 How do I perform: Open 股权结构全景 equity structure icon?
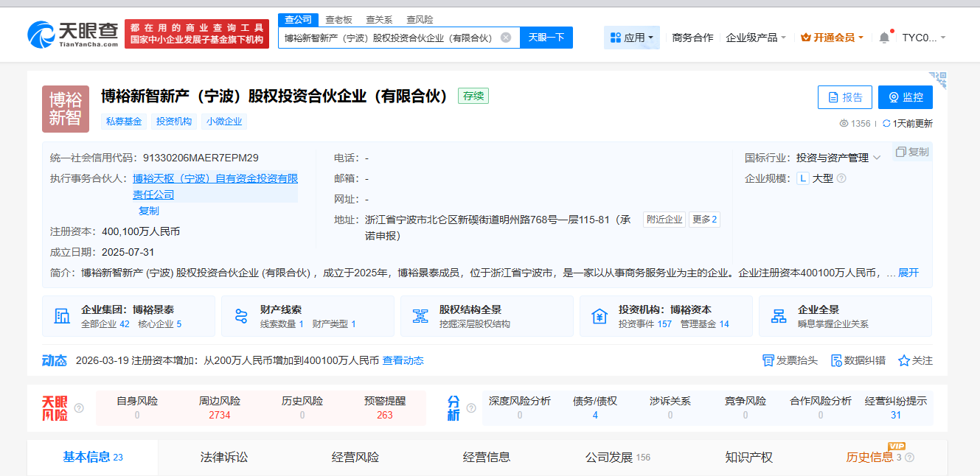[420, 315]
